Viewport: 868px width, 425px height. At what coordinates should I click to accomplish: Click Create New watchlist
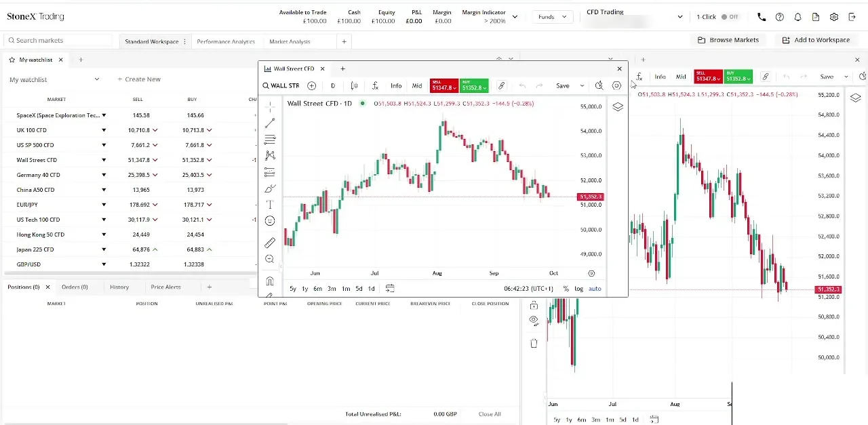pos(139,79)
